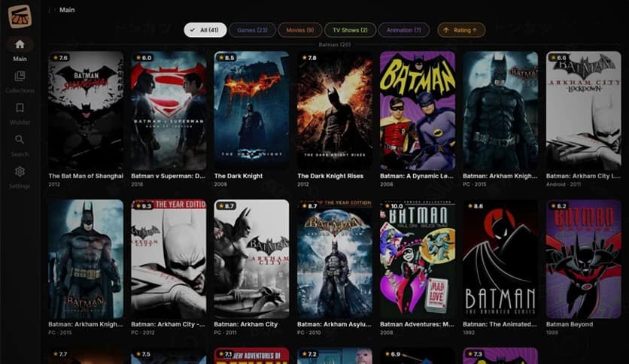The height and width of the screenshot is (364, 629).
Task: Click the title 'The Bat Man of Shanghai'
Action: pyautogui.click(x=86, y=175)
